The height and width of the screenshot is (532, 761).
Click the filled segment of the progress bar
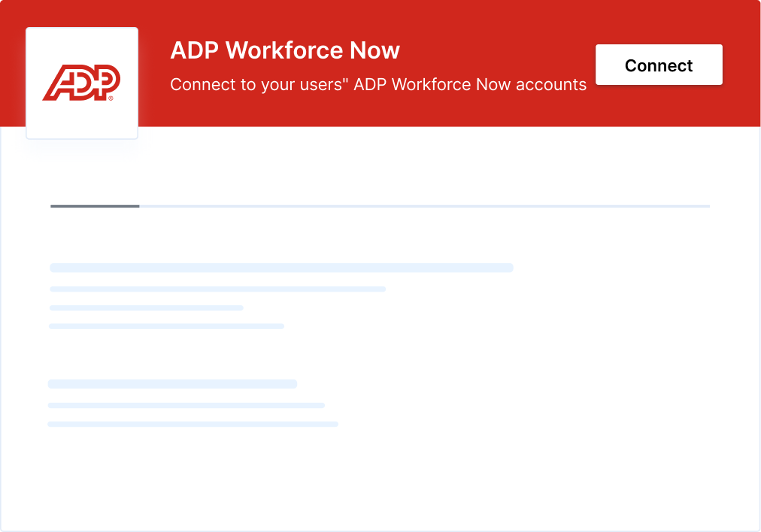[x=94, y=206]
